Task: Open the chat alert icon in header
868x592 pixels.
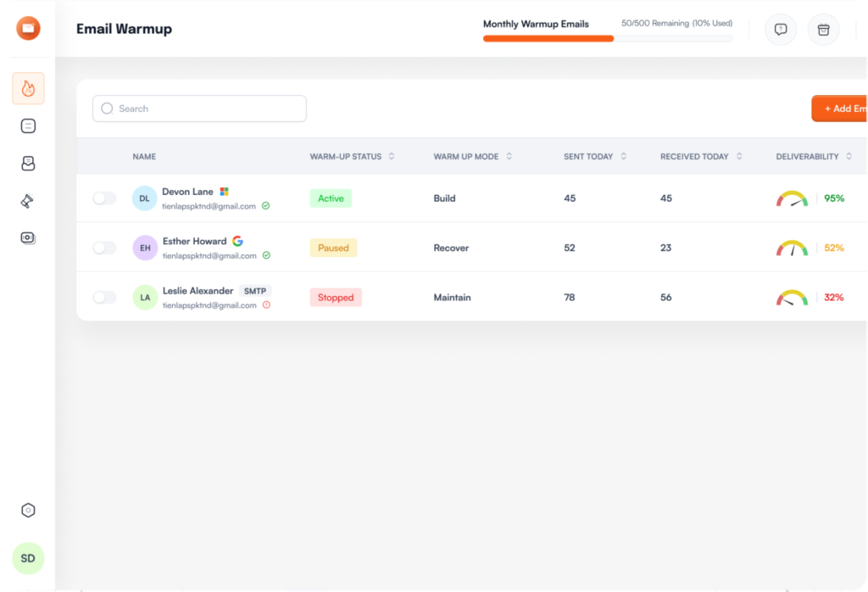Action: point(781,30)
